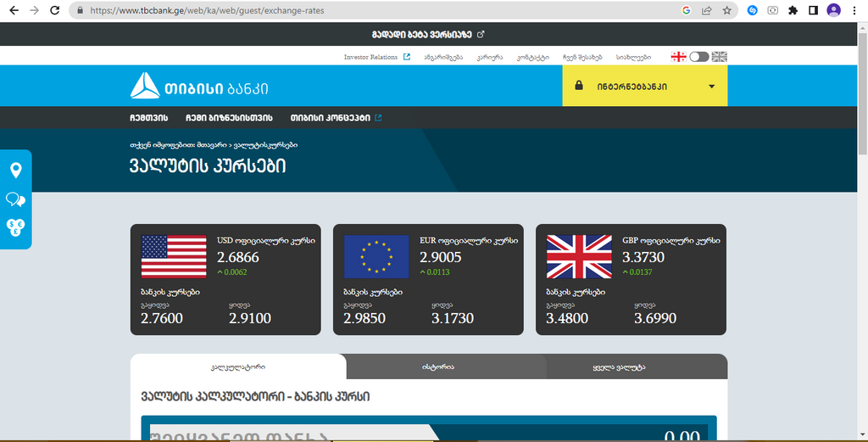This screenshot has width=868, height=442.
Task: Click the British flag image
Action: point(579,256)
